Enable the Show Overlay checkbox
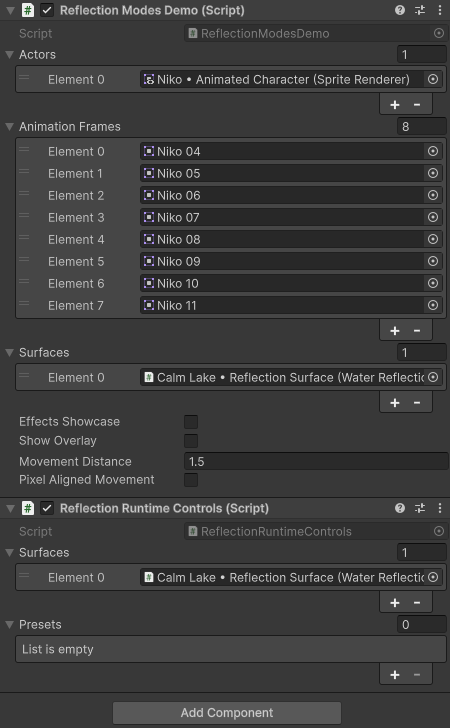The width and height of the screenshot is (450, 728). coord(191,441)
